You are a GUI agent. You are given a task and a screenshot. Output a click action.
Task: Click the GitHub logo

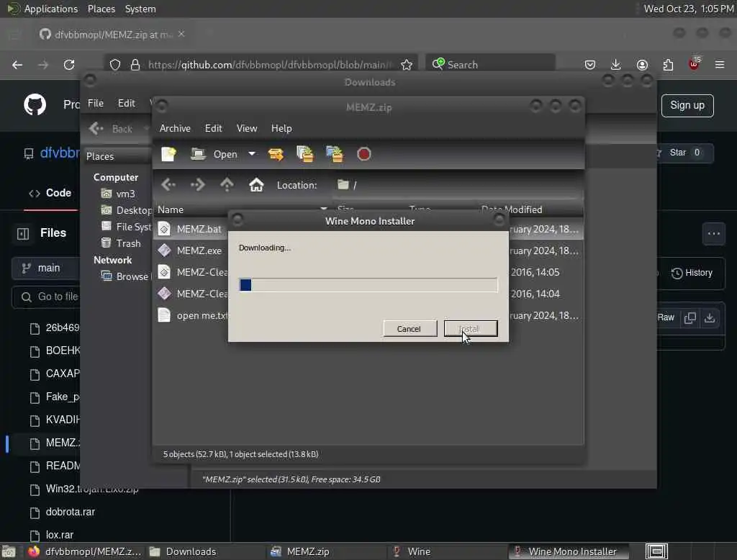click(35, 104)
